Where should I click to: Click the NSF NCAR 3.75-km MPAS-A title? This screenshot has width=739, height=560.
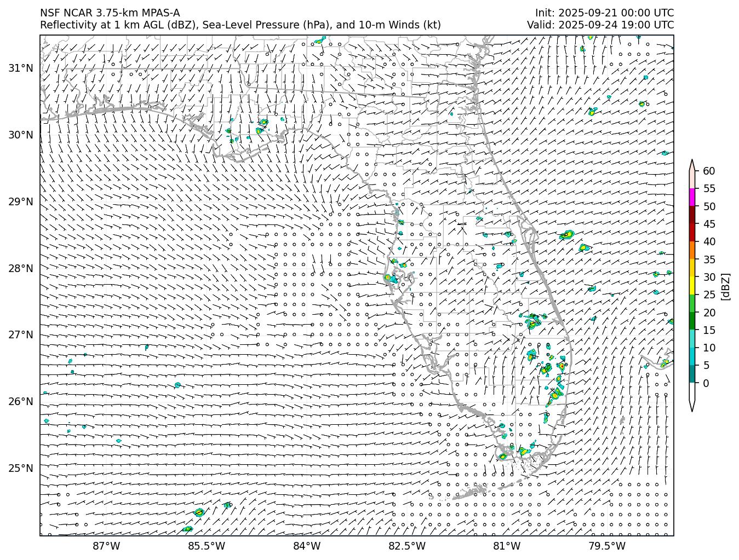point(110,13)
